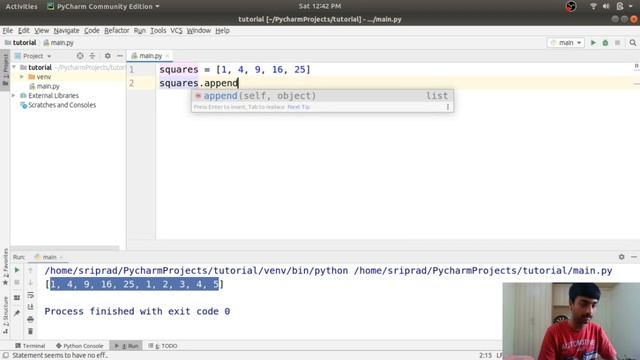This screenshot has width=640, height=360.
Task: Open the Activities overview
Action: 21,6
